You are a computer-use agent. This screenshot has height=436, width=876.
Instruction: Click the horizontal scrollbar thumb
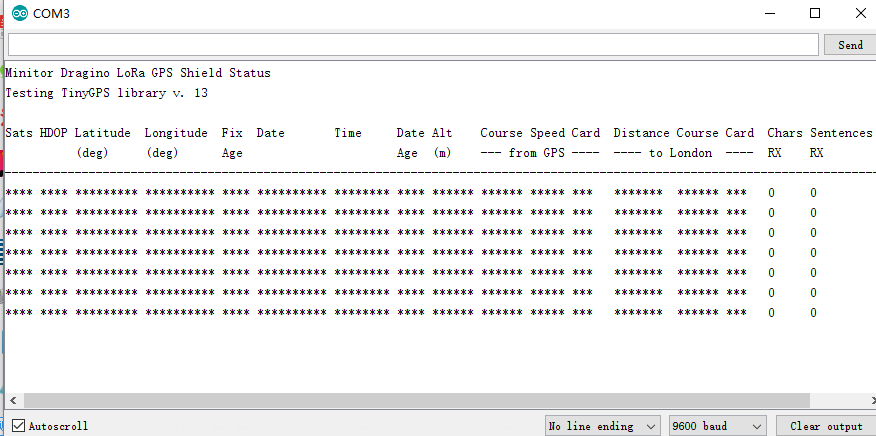417,400
